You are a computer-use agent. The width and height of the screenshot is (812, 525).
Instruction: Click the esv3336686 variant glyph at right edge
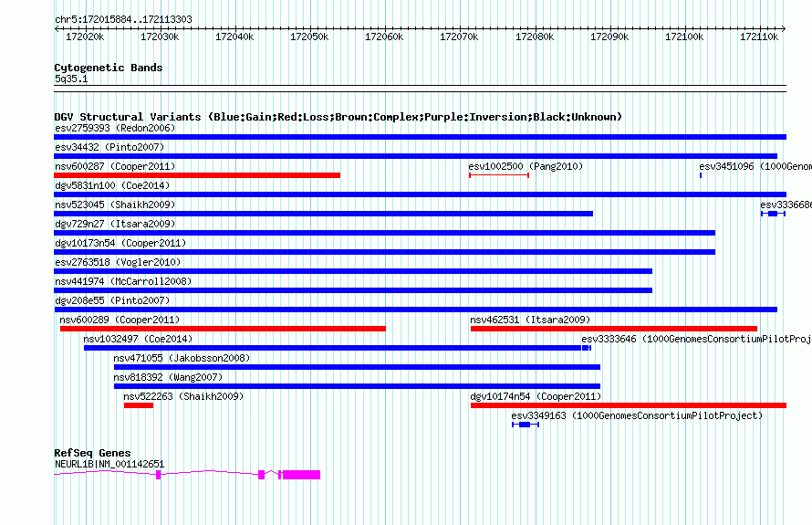point(773,214)
